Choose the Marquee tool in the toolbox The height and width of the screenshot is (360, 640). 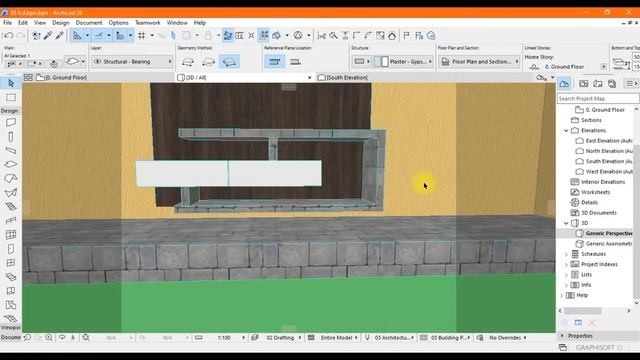11,97
